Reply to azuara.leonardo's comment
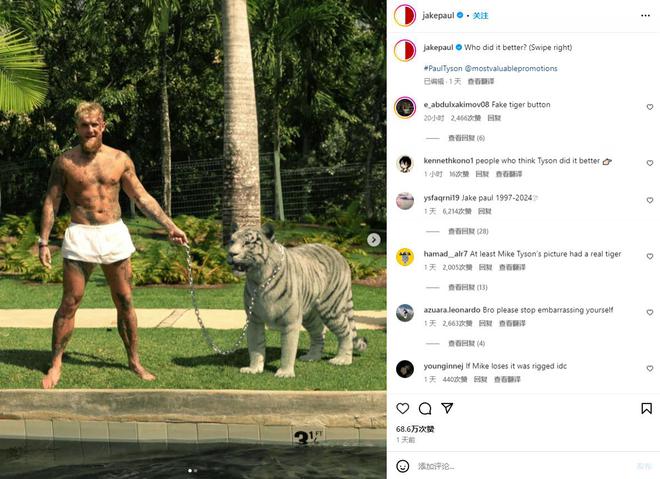The image size is (660, 479). 485,323
